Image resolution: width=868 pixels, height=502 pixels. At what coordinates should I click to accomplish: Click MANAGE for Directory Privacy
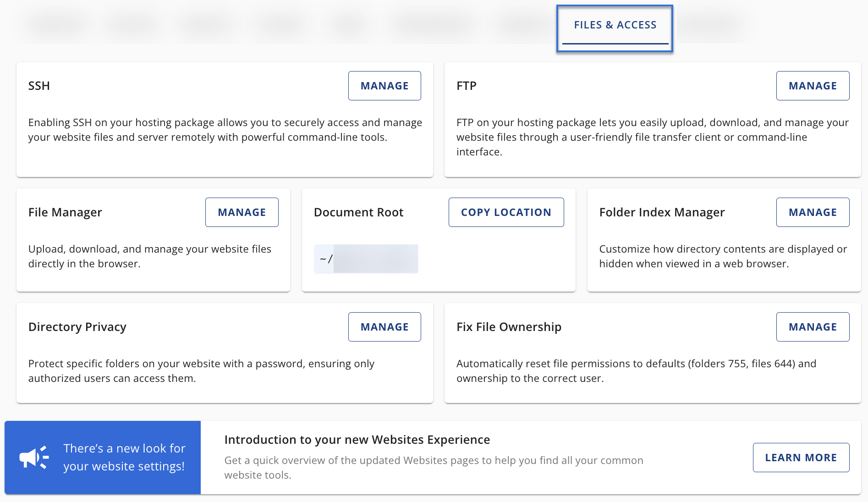point(385,327)
